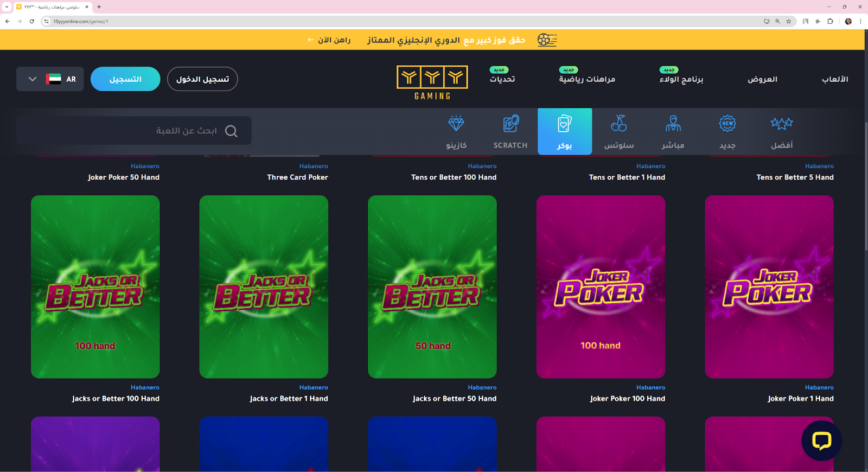
Task: Open the العروض offers menu
Action: 762,79
